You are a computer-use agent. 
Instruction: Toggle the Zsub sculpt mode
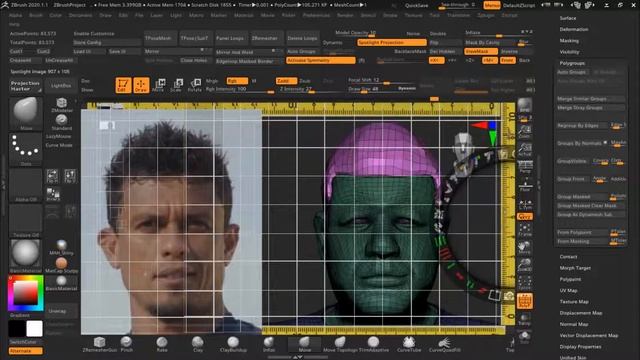coord(305,81)
